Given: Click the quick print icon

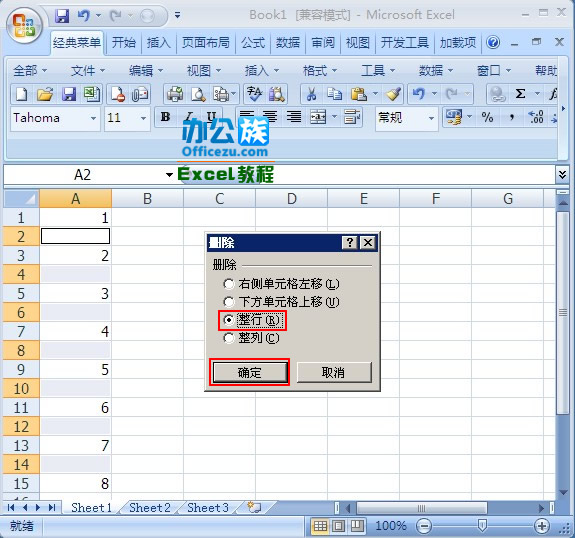Looking at the screenshot, I should coord(175,94).
